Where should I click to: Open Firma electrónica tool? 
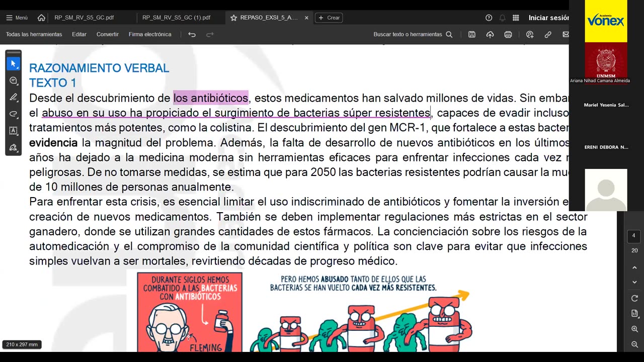pyautogui.click(x=150, y=34)
